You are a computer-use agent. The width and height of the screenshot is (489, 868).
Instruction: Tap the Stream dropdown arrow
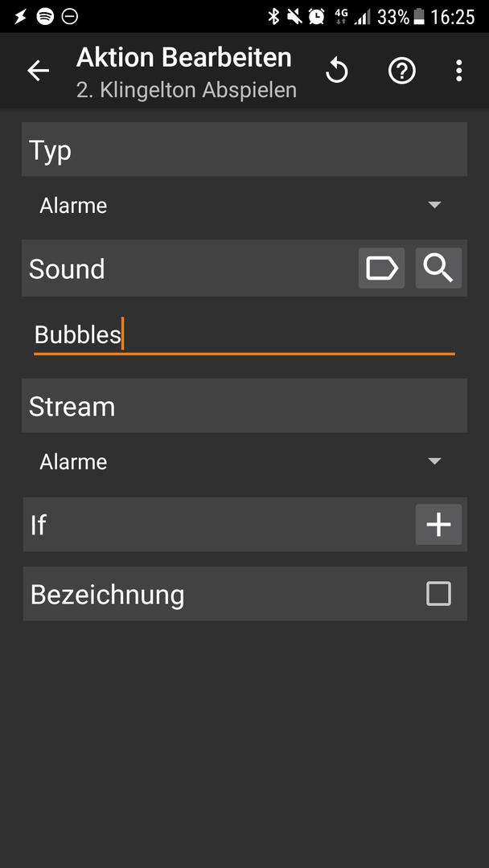pyautogui.click(x=435, y=461)
